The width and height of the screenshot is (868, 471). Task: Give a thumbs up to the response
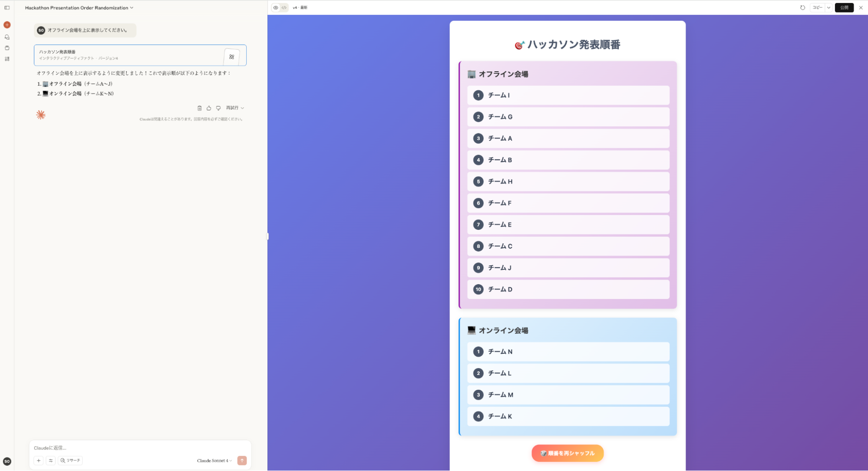[x=209, y=108]
